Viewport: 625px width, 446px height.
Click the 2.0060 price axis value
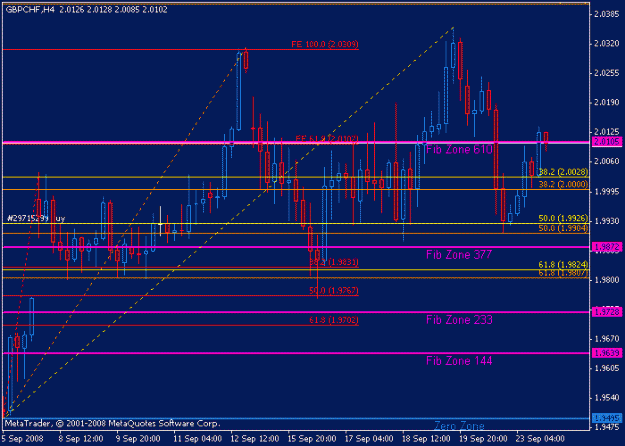coord(607,161)
